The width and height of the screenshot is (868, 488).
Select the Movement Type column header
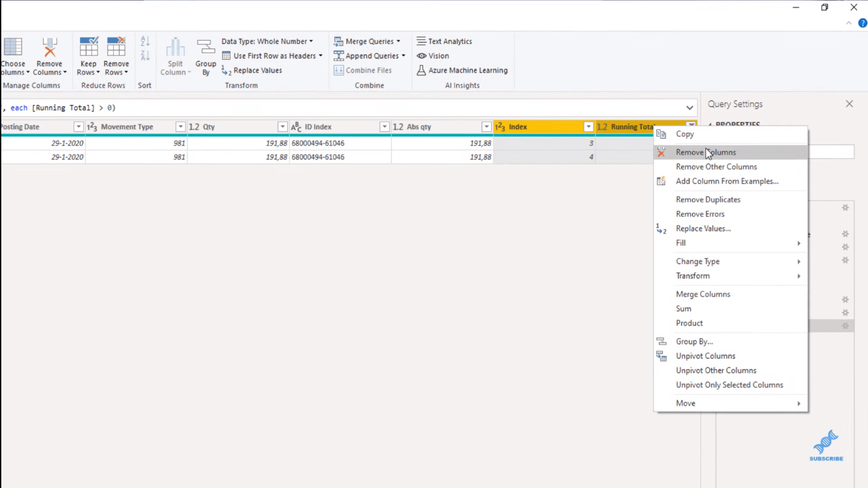tap(136, 127)
